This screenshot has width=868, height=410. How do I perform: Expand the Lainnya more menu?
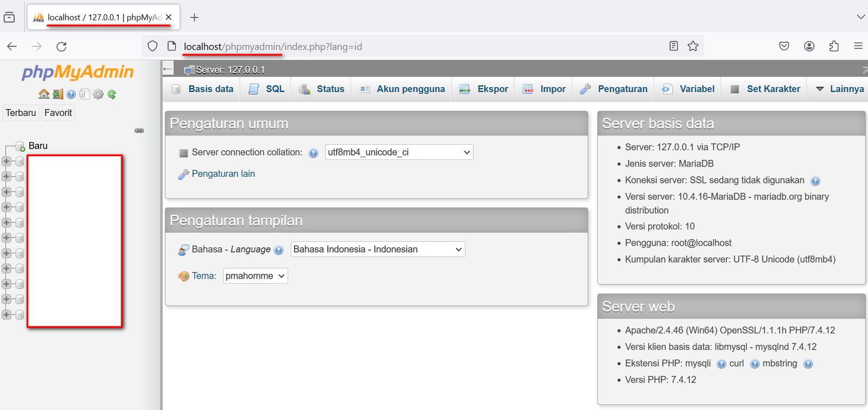(x=840, y=89)
